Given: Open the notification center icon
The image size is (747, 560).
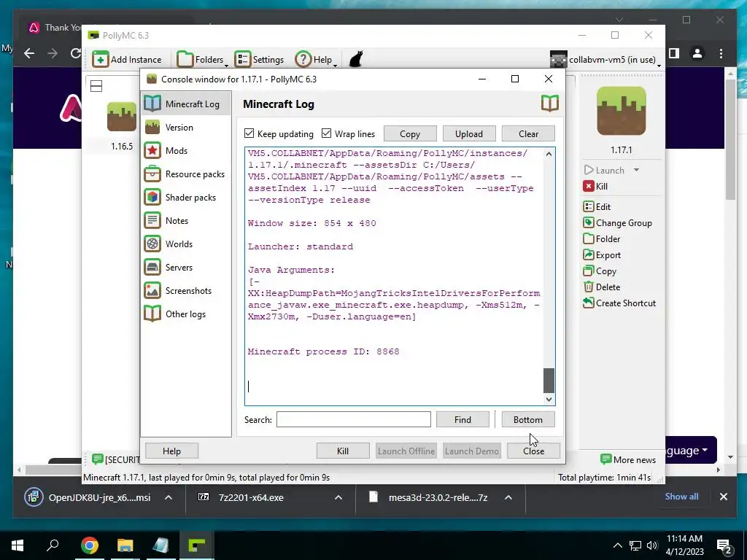Looking at the screenshot, I should coord(724,545).
